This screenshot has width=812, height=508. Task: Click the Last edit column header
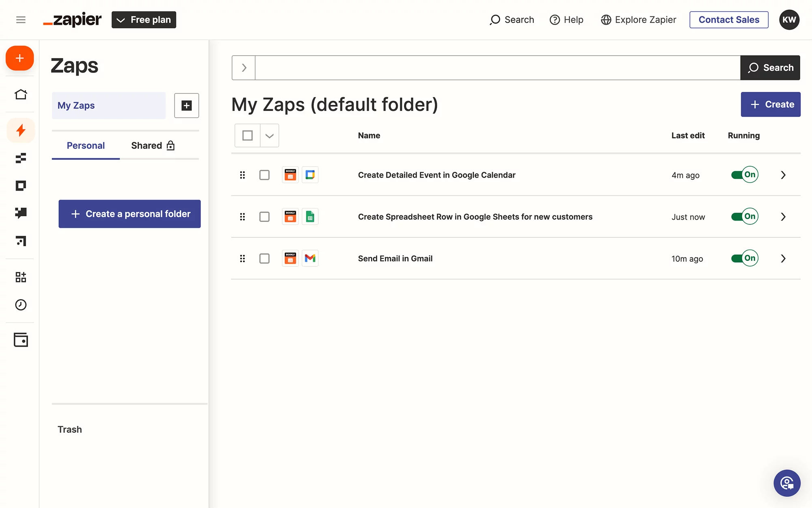(688, 136)
